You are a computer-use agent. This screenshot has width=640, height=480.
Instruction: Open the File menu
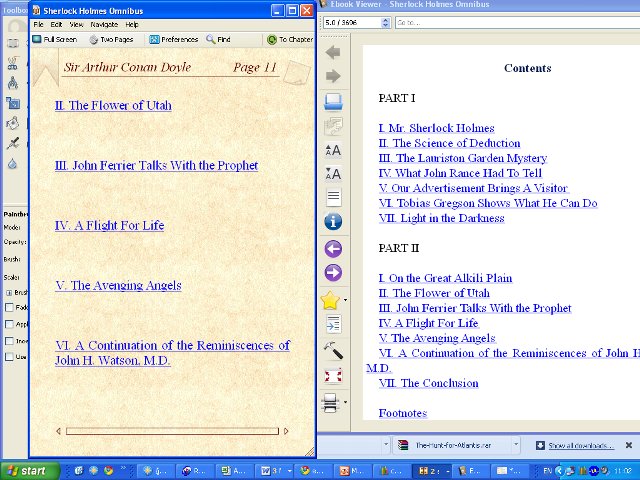pyautogui.click(x=38, y=24)
